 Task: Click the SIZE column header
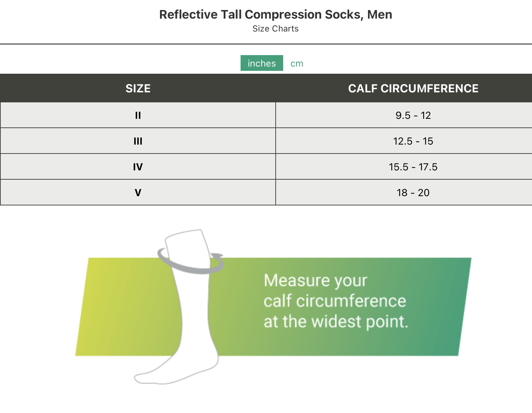pos(138,88)
